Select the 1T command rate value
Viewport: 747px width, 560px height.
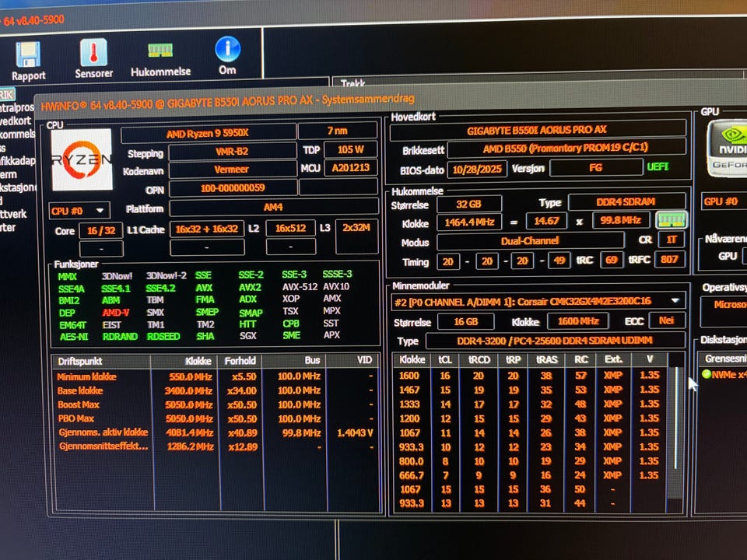tap(672, 239)
